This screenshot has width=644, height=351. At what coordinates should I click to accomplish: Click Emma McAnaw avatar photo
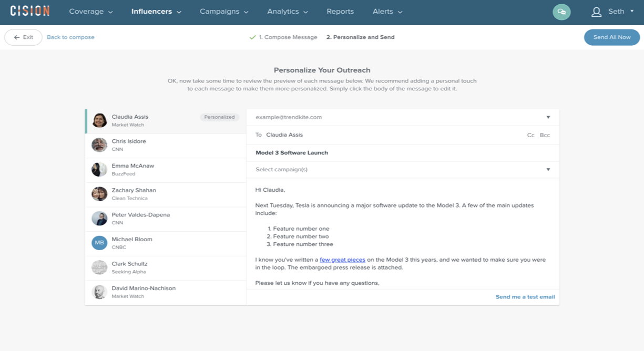click(99, 169)
